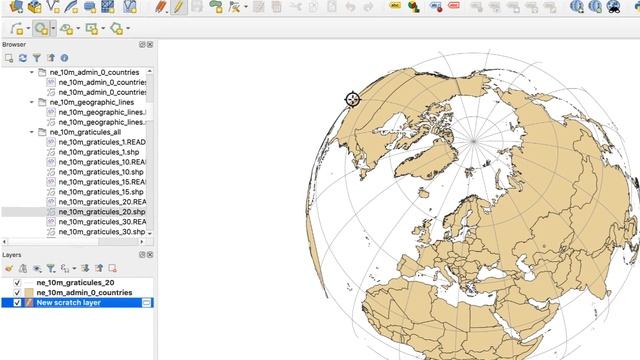Show Browser item properties info icon
The height and width of the screenshot is (360, 640).
(x=64, y=58)
